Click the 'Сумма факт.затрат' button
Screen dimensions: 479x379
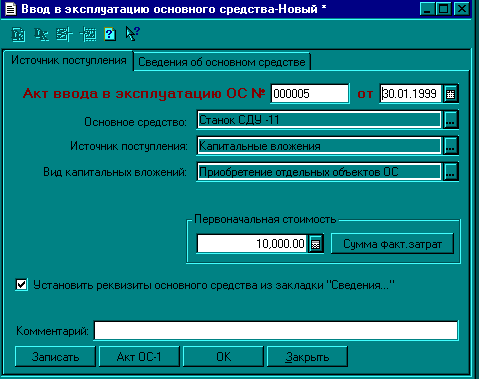392,244
